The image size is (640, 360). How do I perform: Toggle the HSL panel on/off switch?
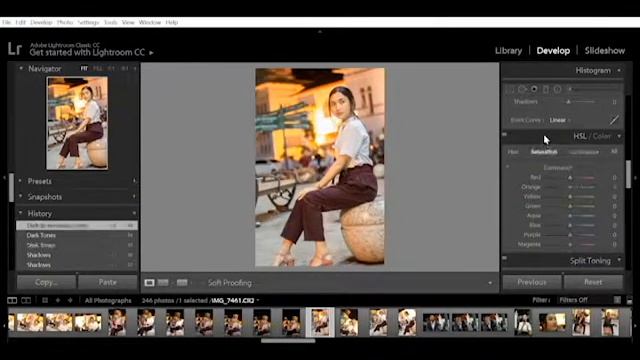(x=504, y=134)
